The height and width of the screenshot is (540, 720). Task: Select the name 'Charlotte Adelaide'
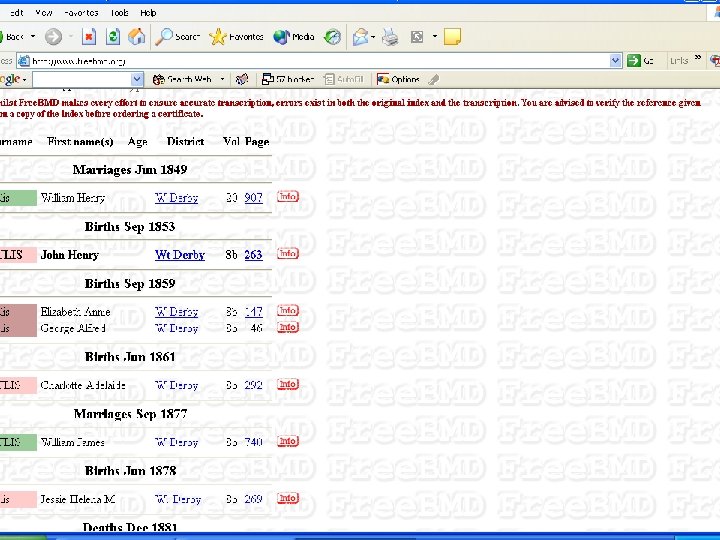pyautogui.click(x=83, y=385)
